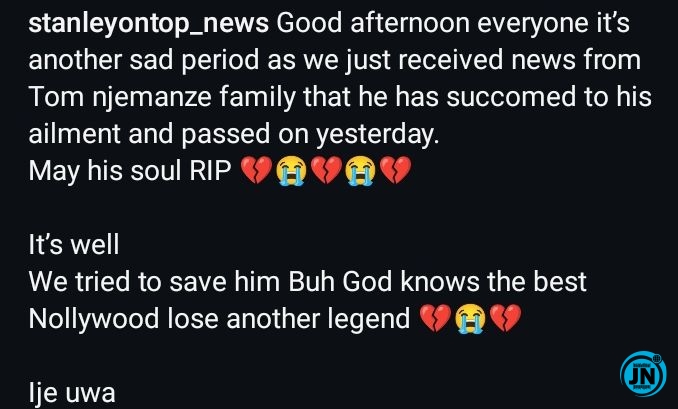Click broken heart right after word legend
678x409 pixels.
tap(435, 318)
